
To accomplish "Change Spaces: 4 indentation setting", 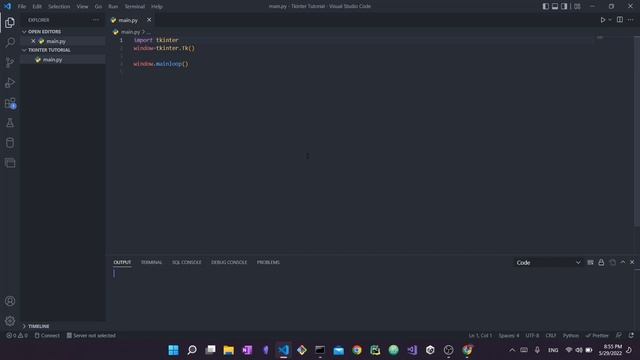I will [x=509, y=336].
